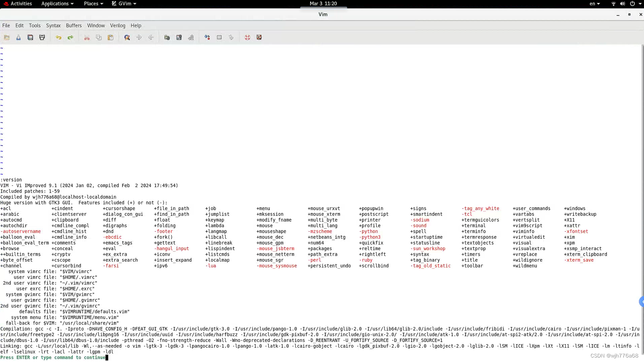Screen dimensions: 644x362
Task: Click the '-tag_any_white' feature entry
Action: [x=480, y=209]
